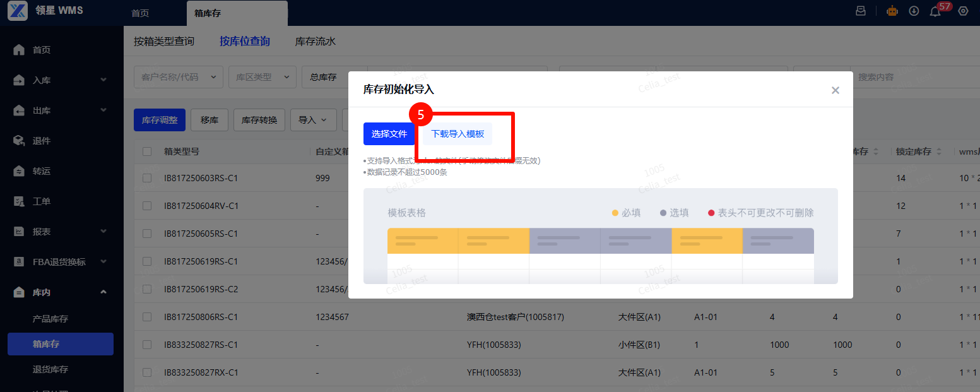Check the row IB817250806RS-C1
The height and width of the screenshot is (392, 980).
[147, 317]
